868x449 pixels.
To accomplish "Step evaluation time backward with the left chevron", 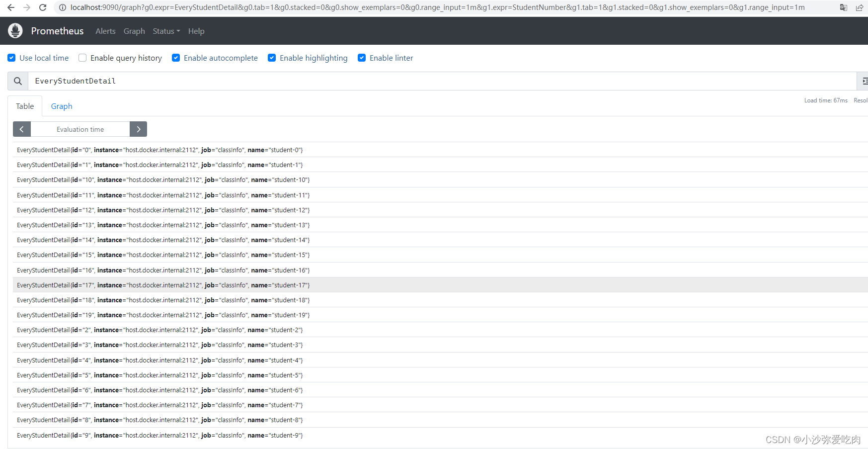I will [22, 129].
